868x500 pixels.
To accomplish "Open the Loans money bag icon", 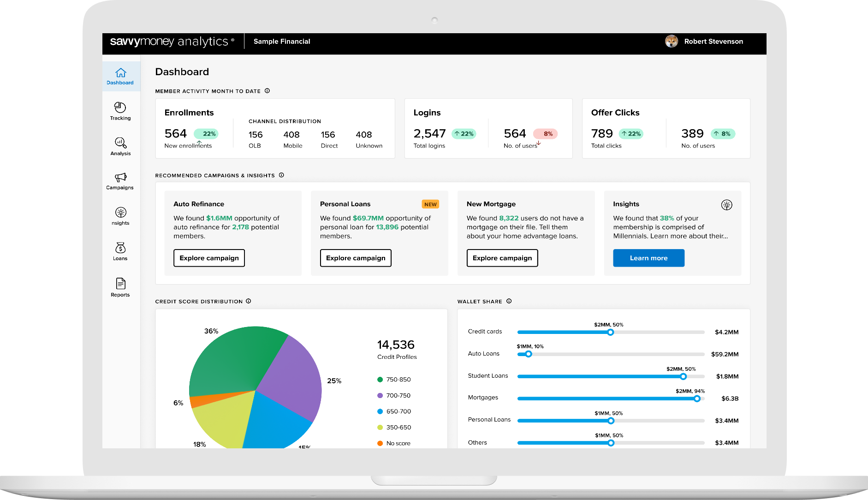I will tap(120, 248).
